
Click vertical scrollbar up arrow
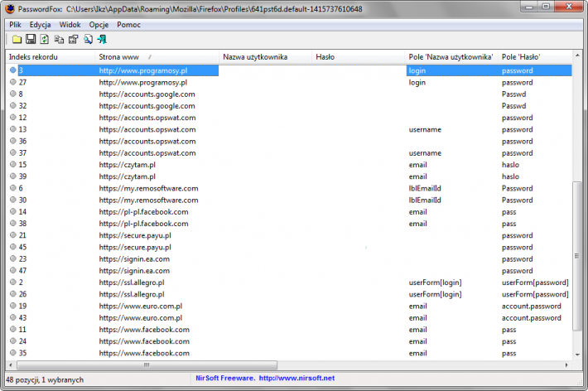click(577, 56)
